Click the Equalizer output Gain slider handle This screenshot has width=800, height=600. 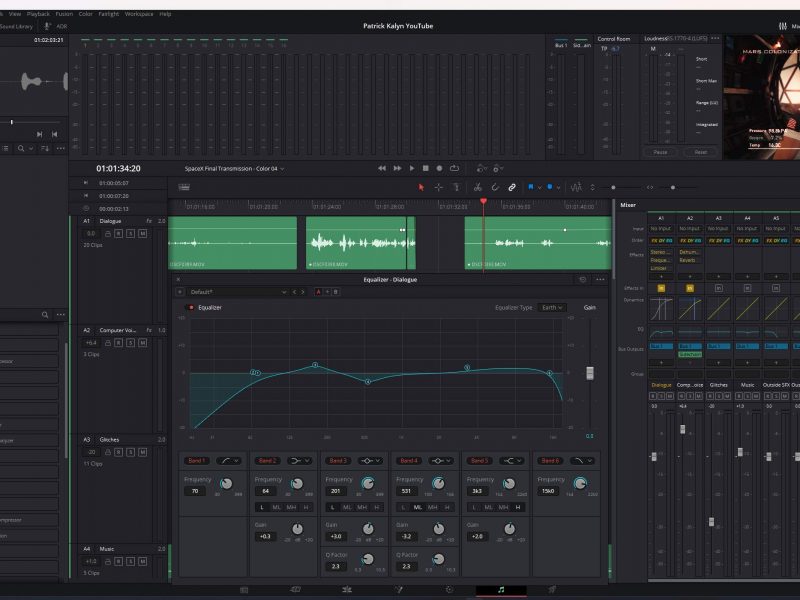[x=589, y=372]
